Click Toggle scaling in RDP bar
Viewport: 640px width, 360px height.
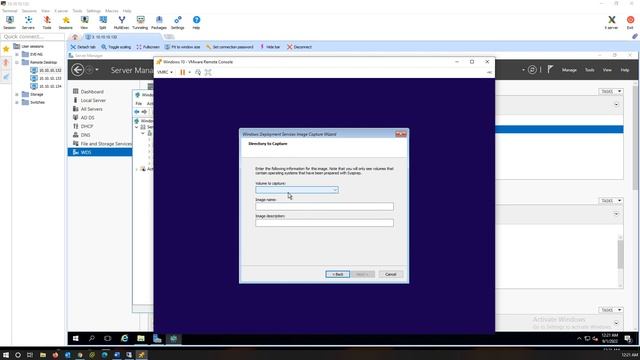point(116,47)
